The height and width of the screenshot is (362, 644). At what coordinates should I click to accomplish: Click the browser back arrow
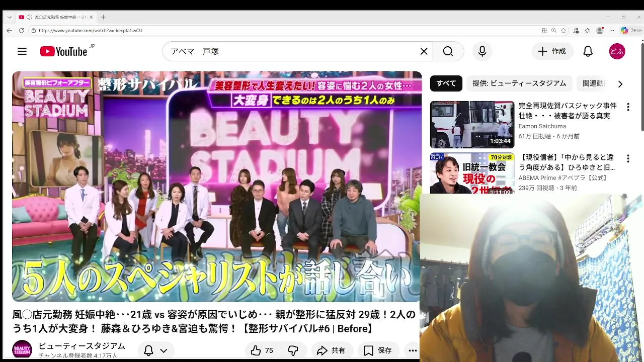9,30
